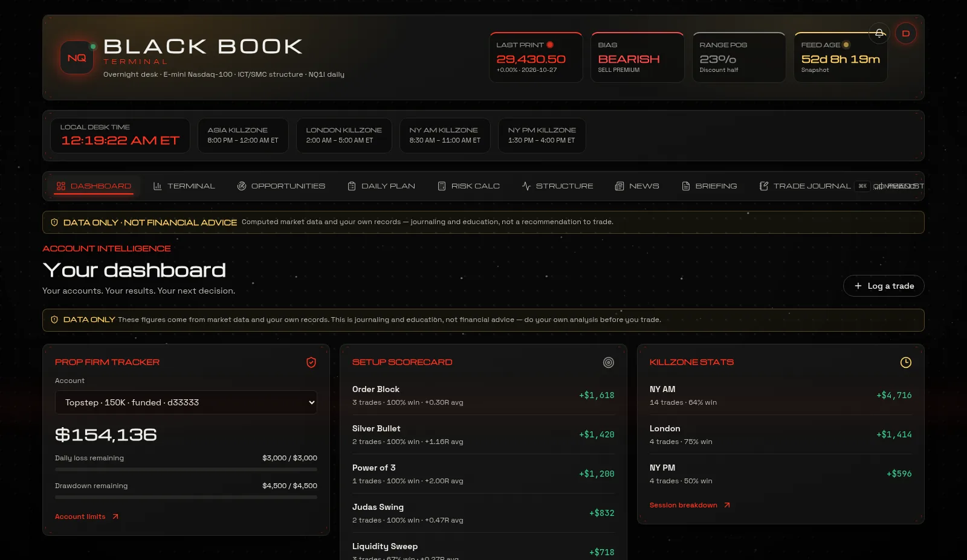Open the notifications bell
This screenshot has height=560, width=967.
[x=879, y=33]
